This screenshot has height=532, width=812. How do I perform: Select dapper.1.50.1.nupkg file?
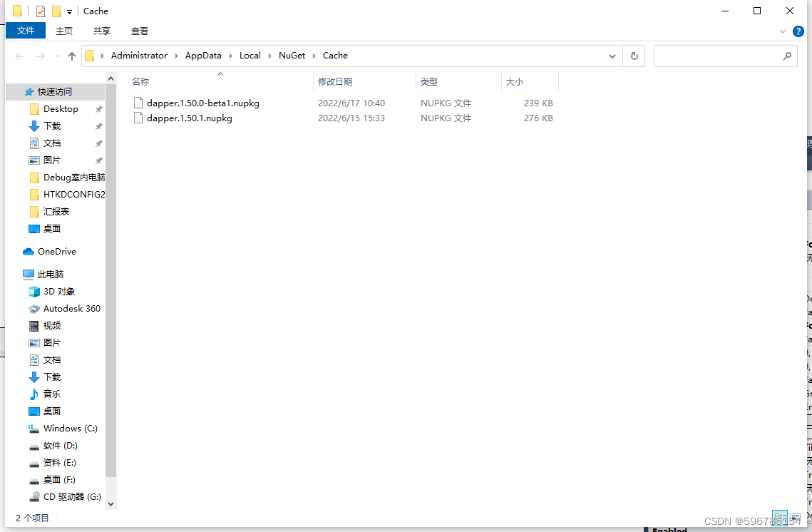(x=190, y=118)
